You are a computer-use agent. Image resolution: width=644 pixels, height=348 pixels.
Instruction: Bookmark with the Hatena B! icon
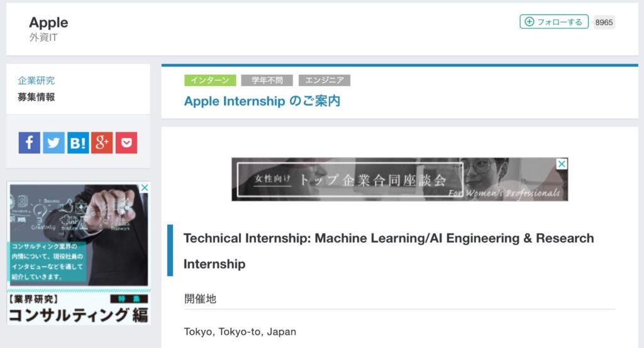(77, 143)
